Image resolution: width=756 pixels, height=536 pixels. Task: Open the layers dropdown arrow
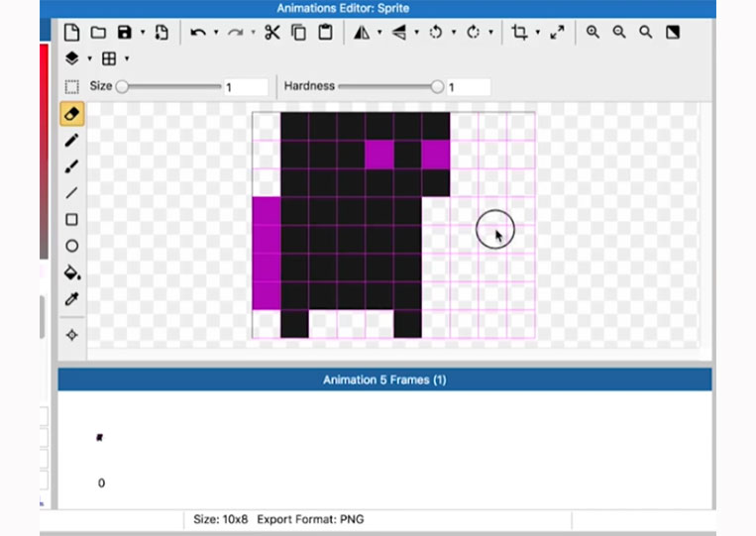point(90,58)
